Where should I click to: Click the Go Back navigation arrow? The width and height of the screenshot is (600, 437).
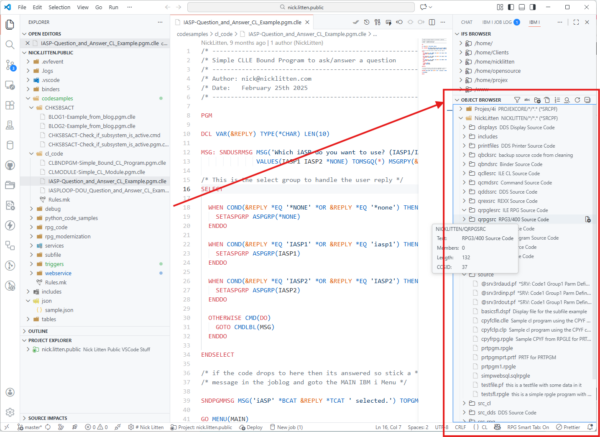168,7
